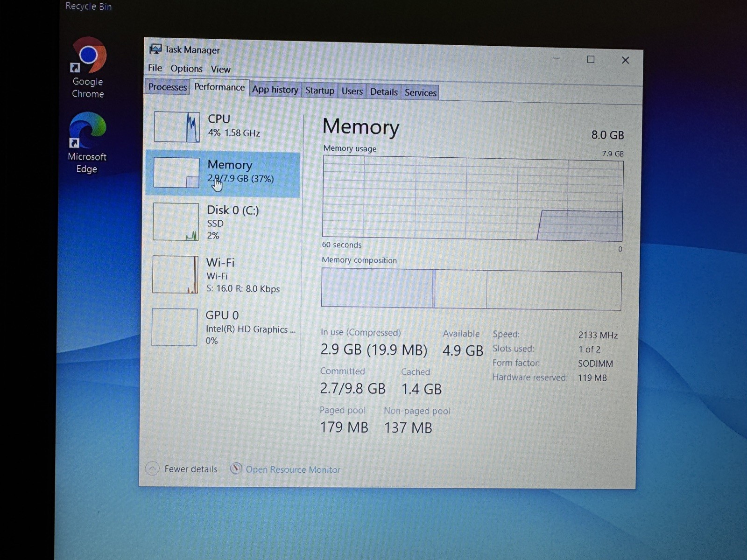Open the Options menu
Screen dimensions: 747x560
tap(186, 69)
